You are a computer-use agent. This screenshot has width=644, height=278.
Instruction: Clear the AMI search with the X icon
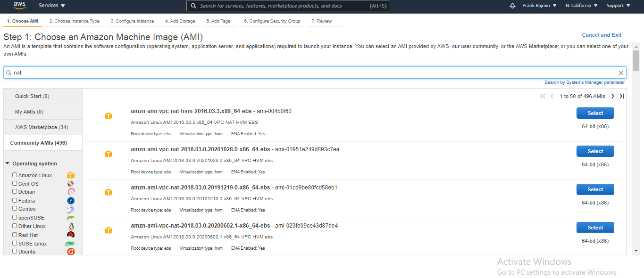pos(621,73)
